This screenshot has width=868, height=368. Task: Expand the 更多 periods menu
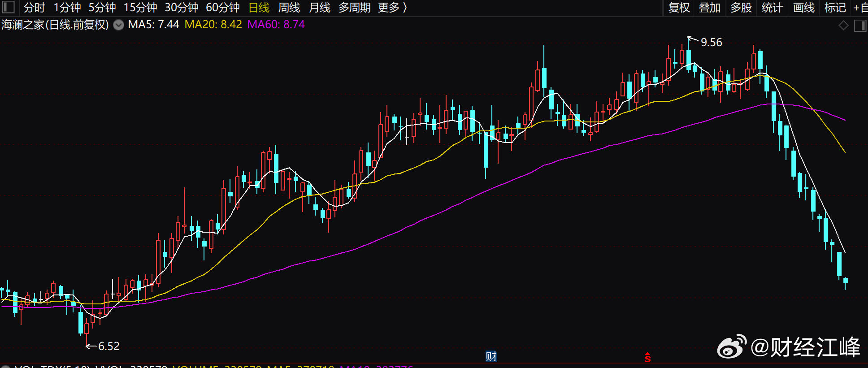(392, 8)
